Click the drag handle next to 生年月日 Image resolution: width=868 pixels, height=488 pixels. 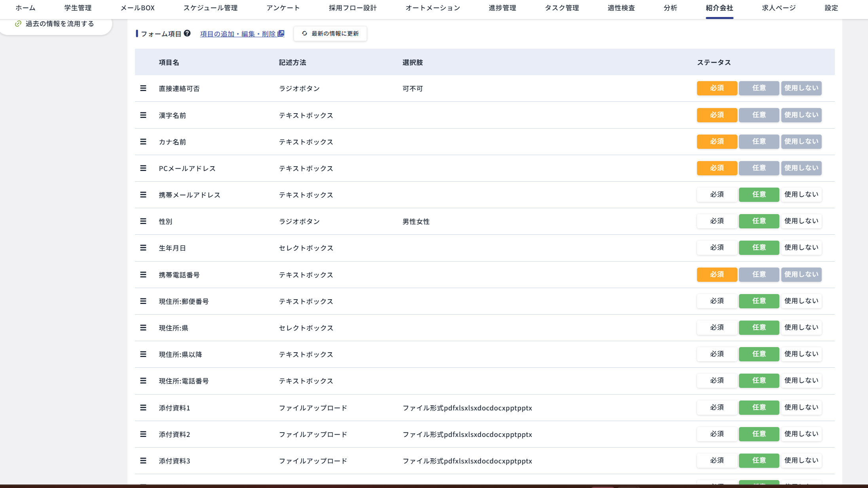143,248
